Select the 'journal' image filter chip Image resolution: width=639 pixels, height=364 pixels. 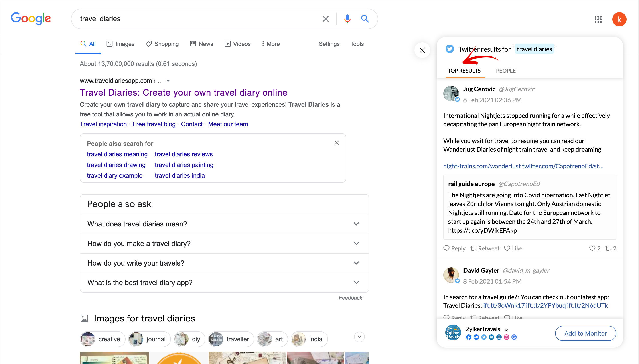150,339
